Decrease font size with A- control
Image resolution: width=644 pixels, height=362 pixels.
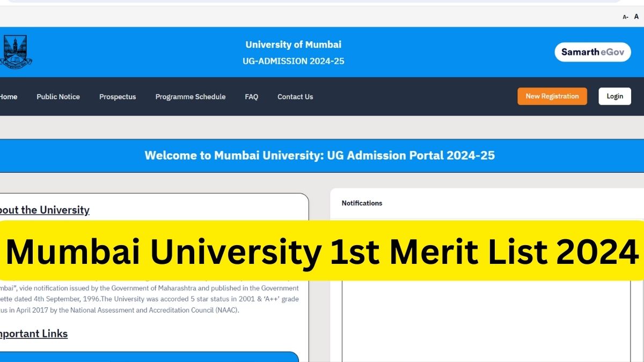coord(625,17)
